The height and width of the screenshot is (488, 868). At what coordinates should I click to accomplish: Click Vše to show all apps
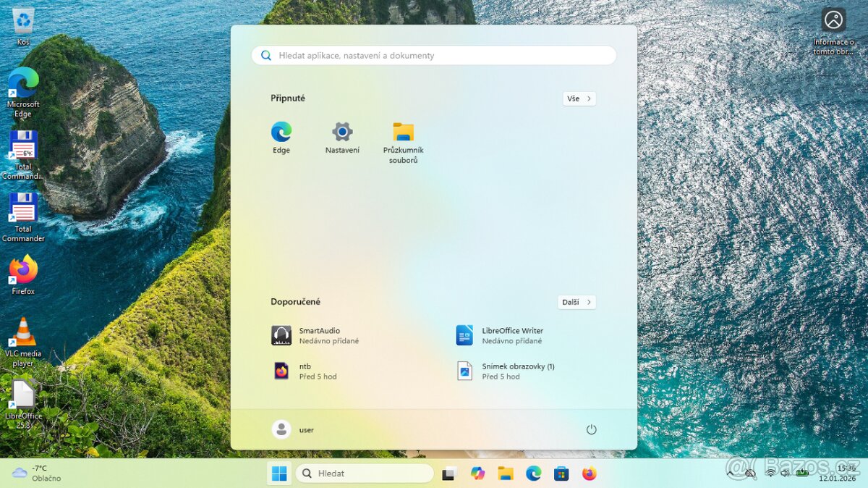pyautogui.click(x=579, y=98)
